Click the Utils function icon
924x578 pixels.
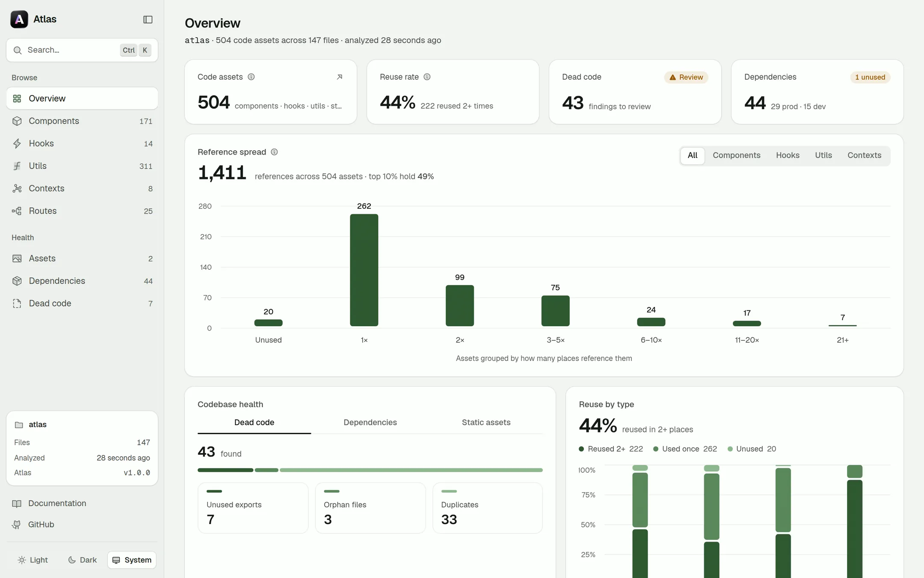point(17,166)
